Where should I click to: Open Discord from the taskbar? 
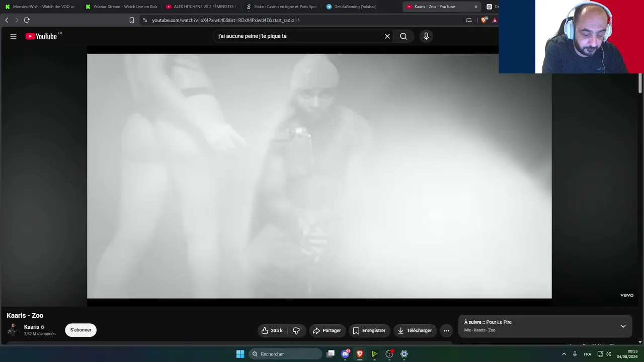click(x=346, y=354)
